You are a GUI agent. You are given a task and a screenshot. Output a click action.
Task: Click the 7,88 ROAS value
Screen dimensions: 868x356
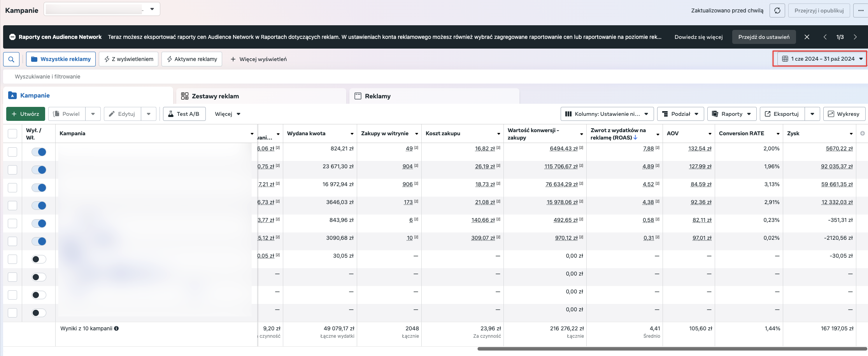649,148
